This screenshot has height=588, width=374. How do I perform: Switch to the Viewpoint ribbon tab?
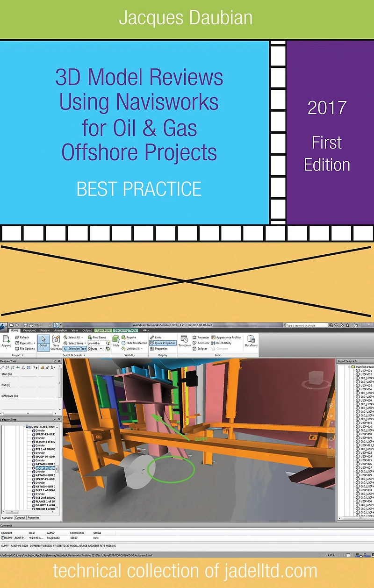click(x=29, y=330)
